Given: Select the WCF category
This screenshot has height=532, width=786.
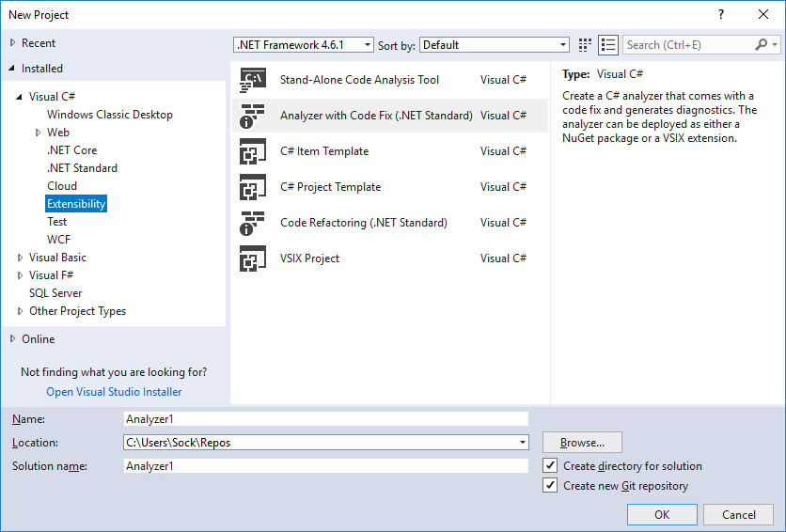Looking at the screenshot, I should [x=58, y=240].
